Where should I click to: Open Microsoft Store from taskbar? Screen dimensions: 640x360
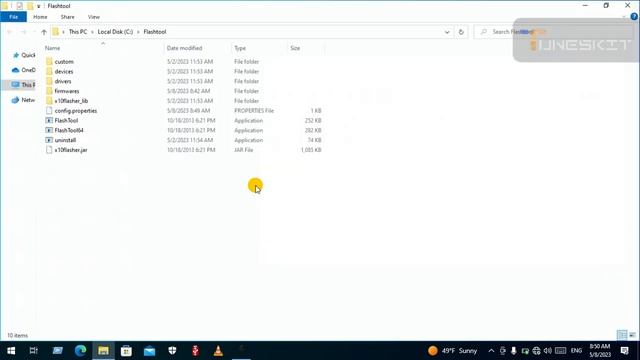[126, 351]
